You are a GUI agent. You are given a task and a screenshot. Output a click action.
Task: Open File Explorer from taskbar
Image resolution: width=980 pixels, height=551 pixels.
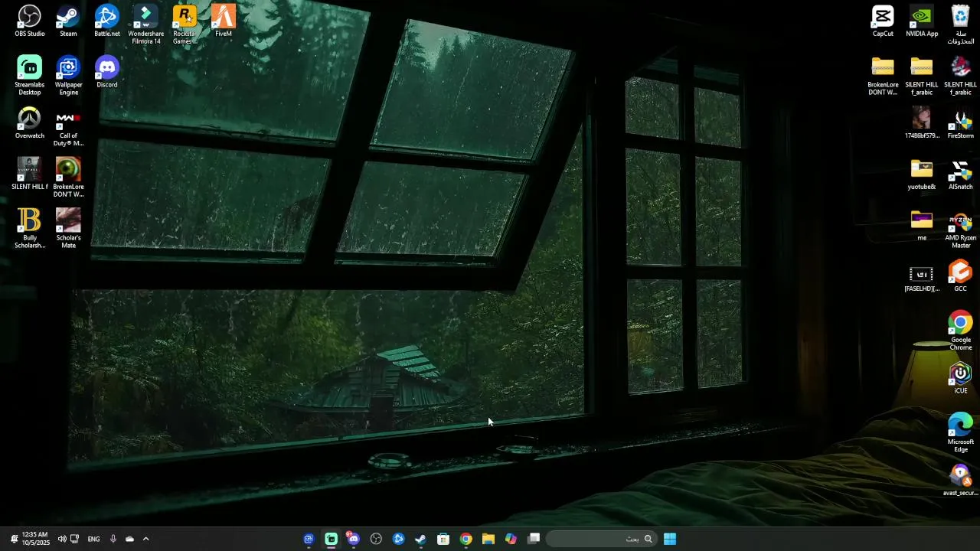pyautogui.click(x=488, y=539)
